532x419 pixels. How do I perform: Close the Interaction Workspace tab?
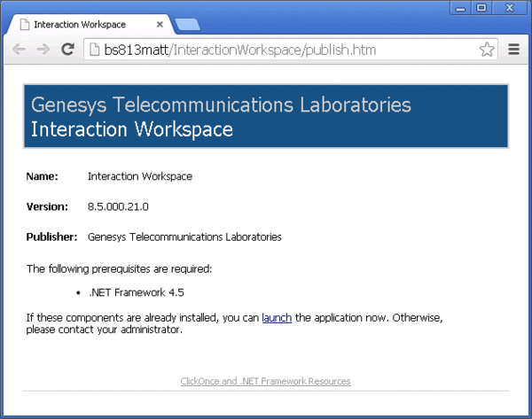coord(160,25)
